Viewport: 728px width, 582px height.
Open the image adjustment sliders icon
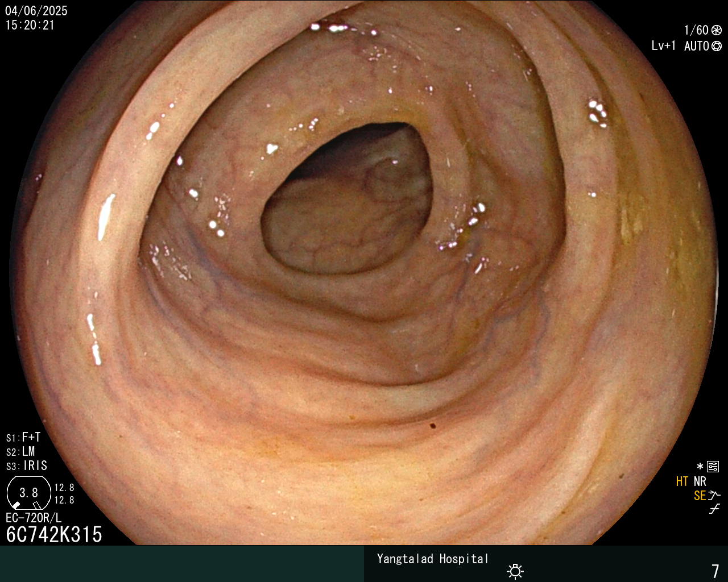pos(713,467)
